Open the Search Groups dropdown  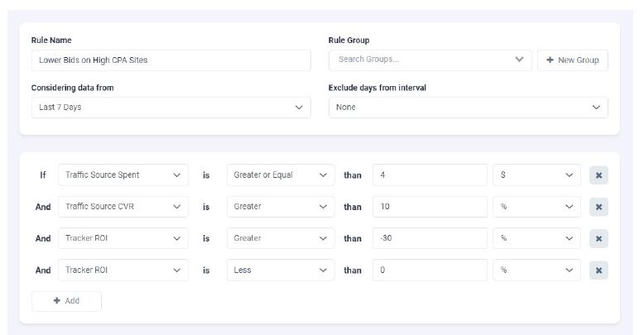point(430,60)
